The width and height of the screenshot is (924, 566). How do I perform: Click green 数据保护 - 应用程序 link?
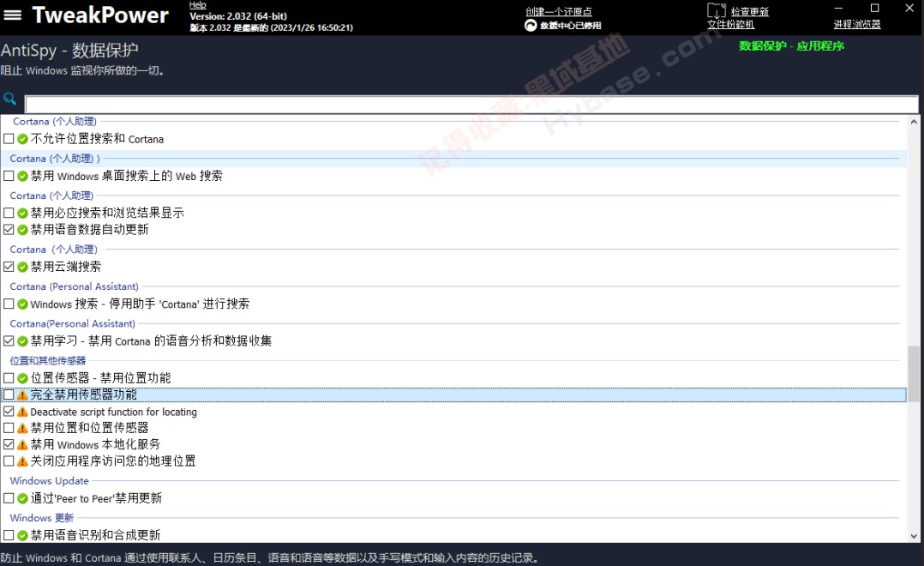coord(791,46)
